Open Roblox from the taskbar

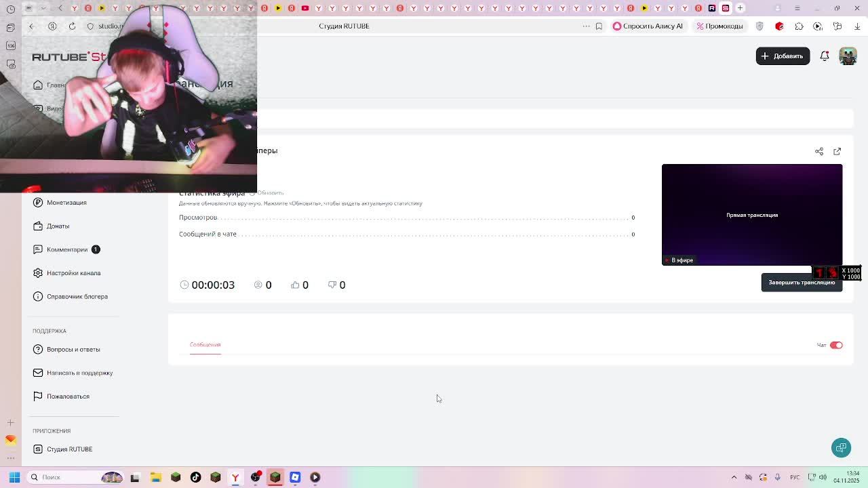(295, 477)
